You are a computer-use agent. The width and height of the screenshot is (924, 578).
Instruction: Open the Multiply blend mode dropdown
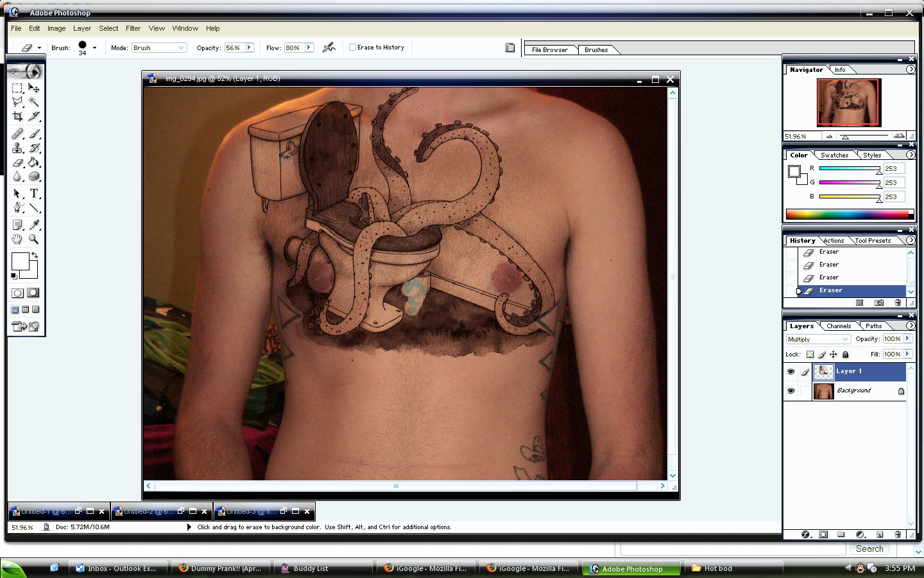point(818,339)
